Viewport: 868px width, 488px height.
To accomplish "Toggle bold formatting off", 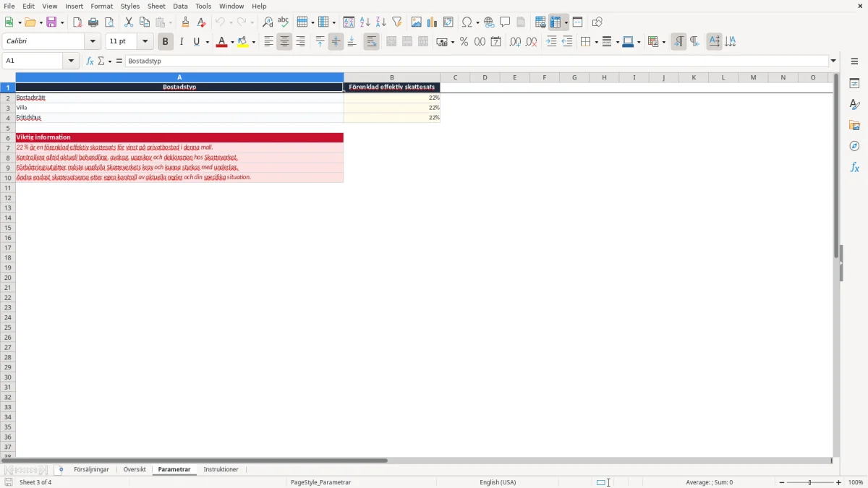I will 165,42.
